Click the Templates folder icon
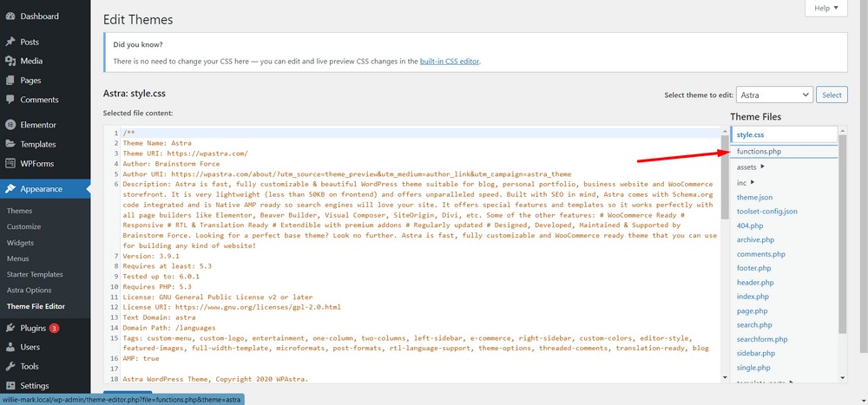This screenshot has width=868, height=405. tap(10, 145)
